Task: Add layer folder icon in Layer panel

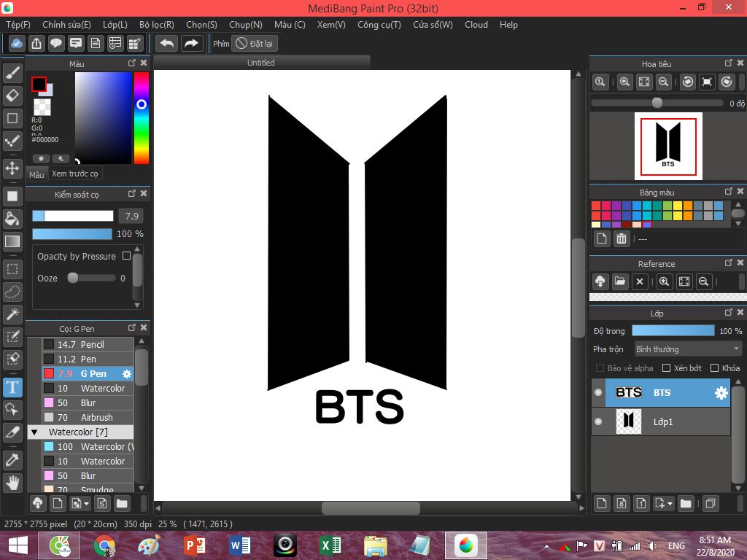Action: tap(686, 503)
